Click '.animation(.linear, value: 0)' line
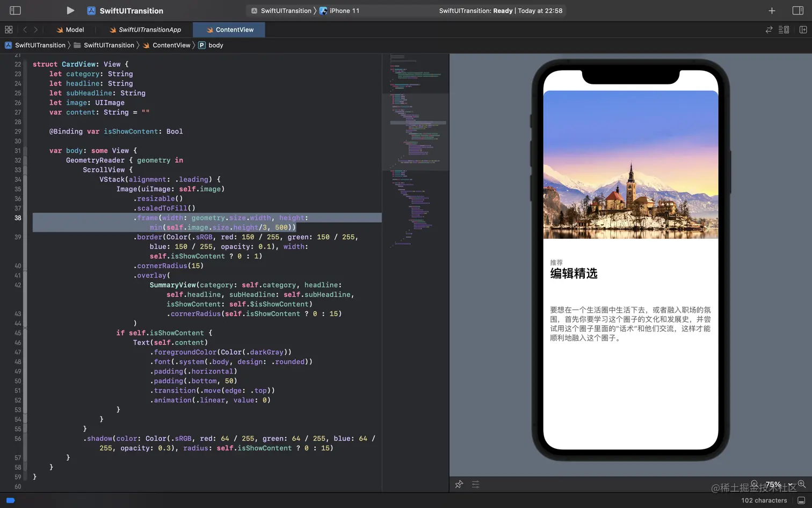This screenshot has width=812, height=508. (211, 400)
